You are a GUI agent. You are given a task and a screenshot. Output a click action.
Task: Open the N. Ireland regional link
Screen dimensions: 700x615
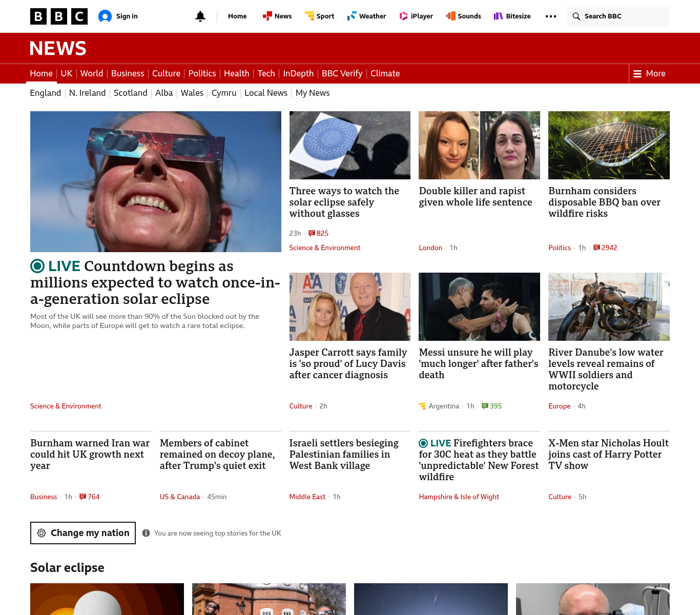[87, 93]
